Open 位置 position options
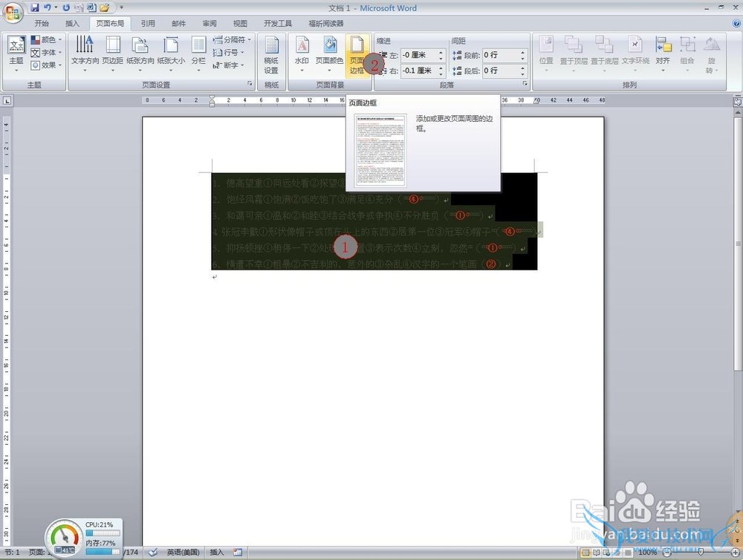The image size is (743, 560). click(x=546, y=54)
